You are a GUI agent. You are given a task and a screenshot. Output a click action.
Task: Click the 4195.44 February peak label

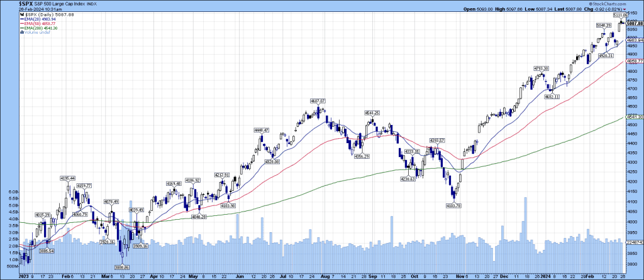(x=68, y=178)
